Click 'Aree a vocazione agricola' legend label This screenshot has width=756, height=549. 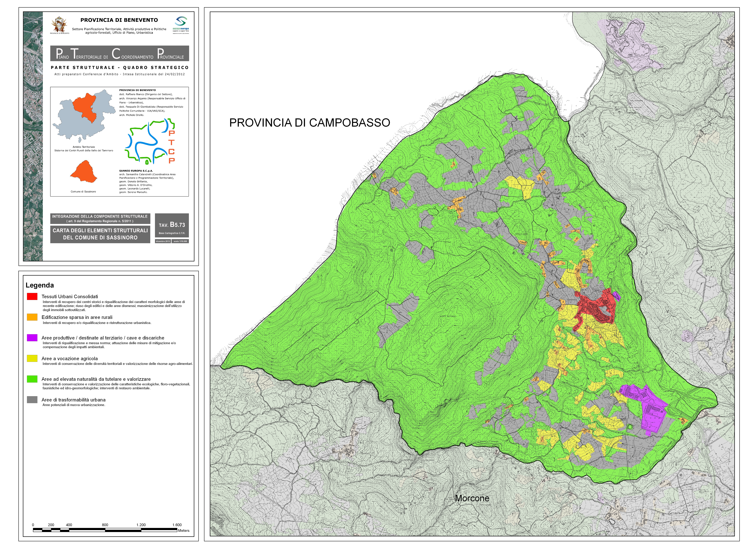click(x=70, y=358)
